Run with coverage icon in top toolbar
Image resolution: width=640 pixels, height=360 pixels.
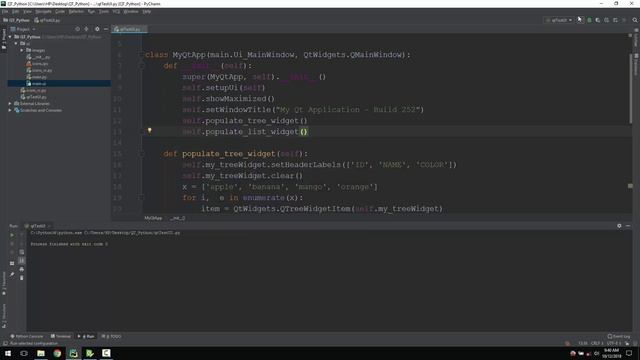click(598, 20)
